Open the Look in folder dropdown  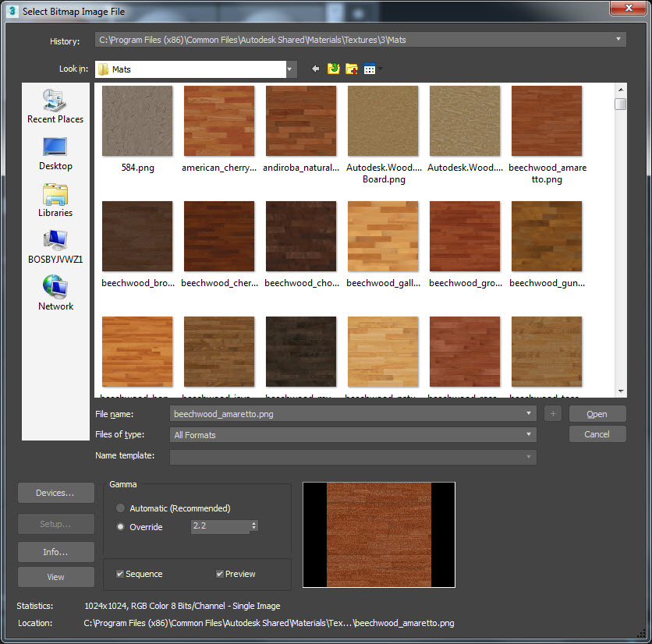coord(291,69)
